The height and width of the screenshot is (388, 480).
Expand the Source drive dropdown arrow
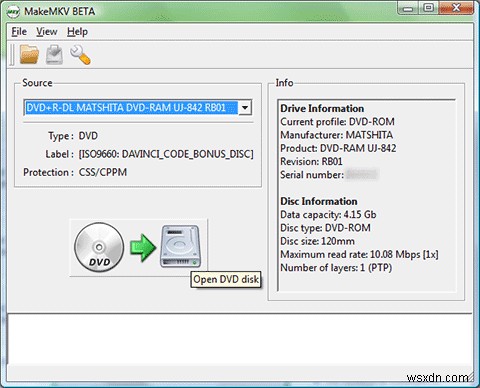245,108
